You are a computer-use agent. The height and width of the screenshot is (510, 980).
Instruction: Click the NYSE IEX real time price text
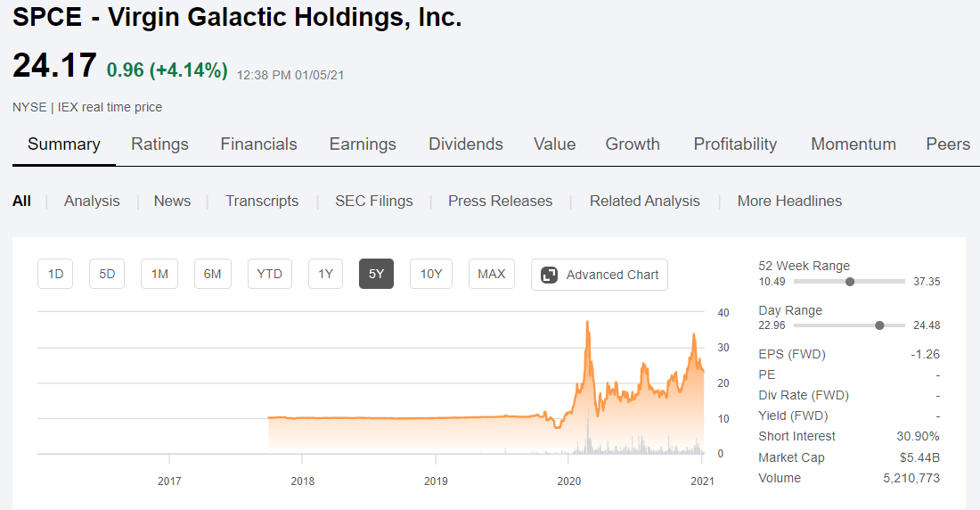tap(87, 107)
